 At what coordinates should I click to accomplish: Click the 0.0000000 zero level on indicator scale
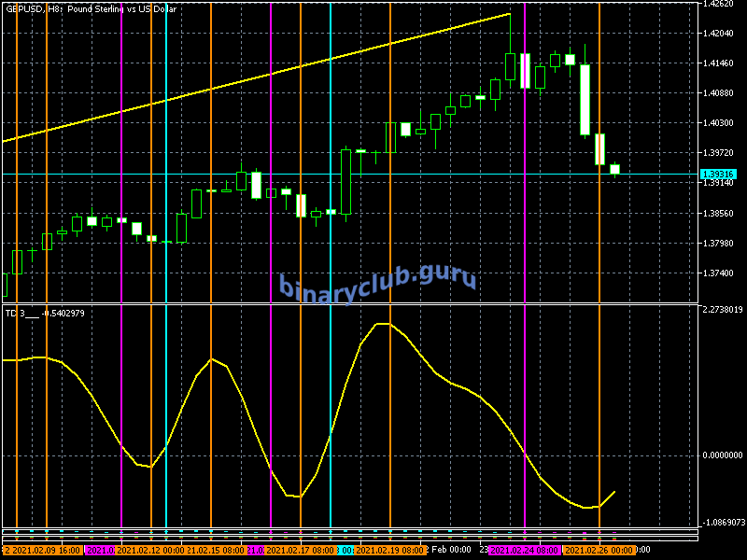[722, 455]
